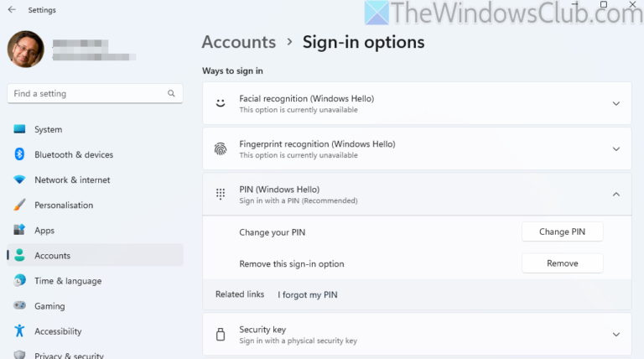
Task: Click the search magnifier icon
Action: [171, 94]
